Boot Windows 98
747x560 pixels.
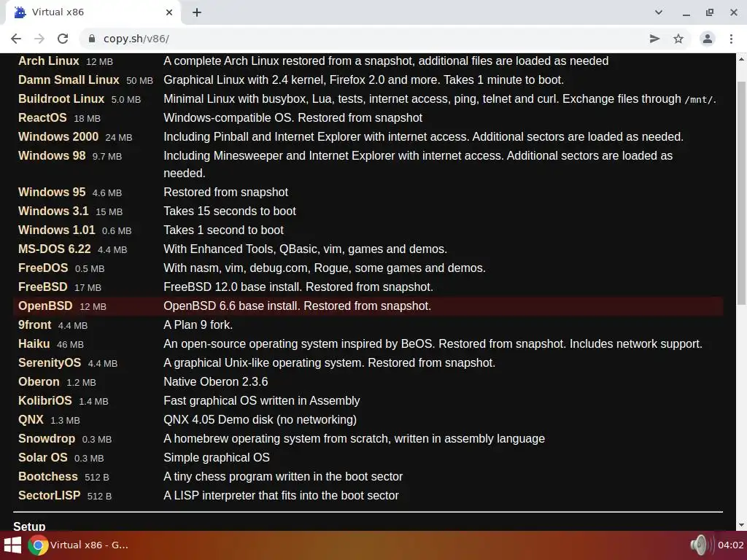click(52, 156)
